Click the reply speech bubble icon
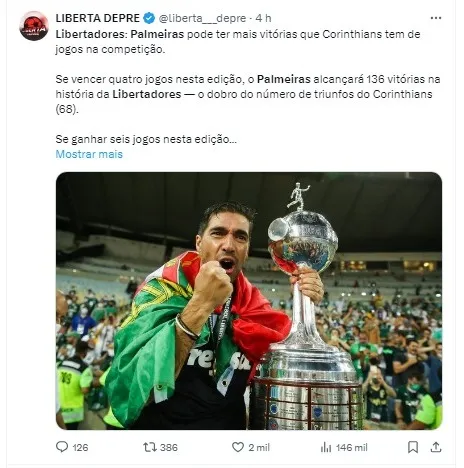This screenshot has height=468, width=464. [62, 447]
